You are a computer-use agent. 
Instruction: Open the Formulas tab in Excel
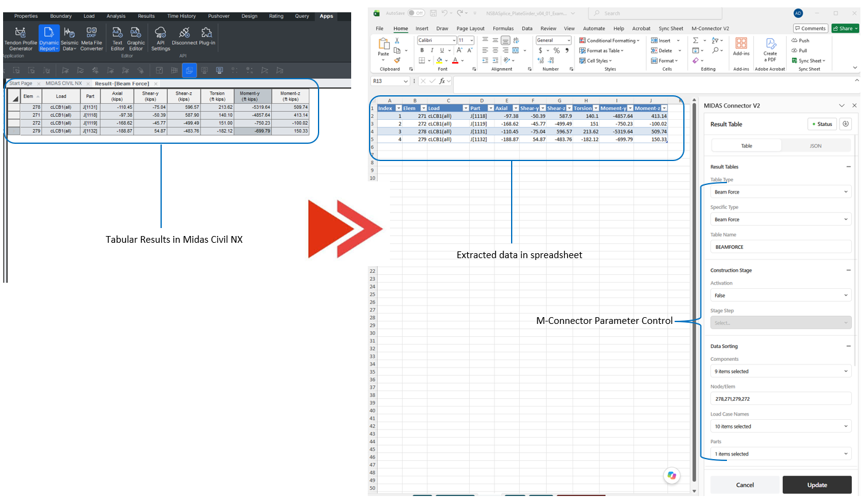coord(503,28)
